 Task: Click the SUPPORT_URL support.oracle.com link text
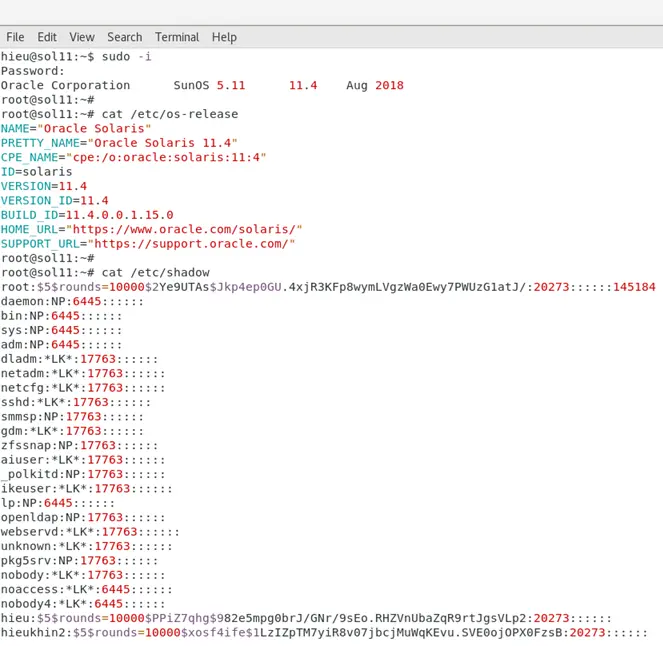coord(191,244)
